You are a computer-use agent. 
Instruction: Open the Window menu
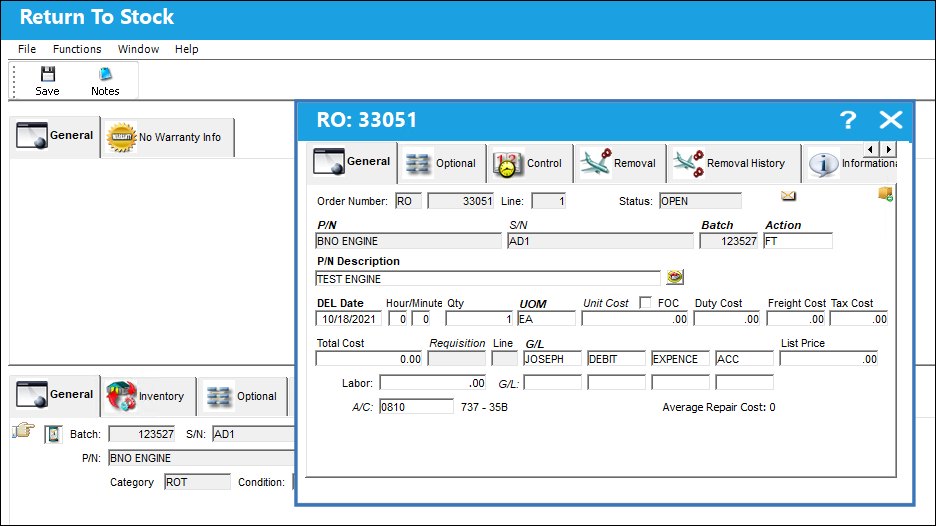coord(138,49)
